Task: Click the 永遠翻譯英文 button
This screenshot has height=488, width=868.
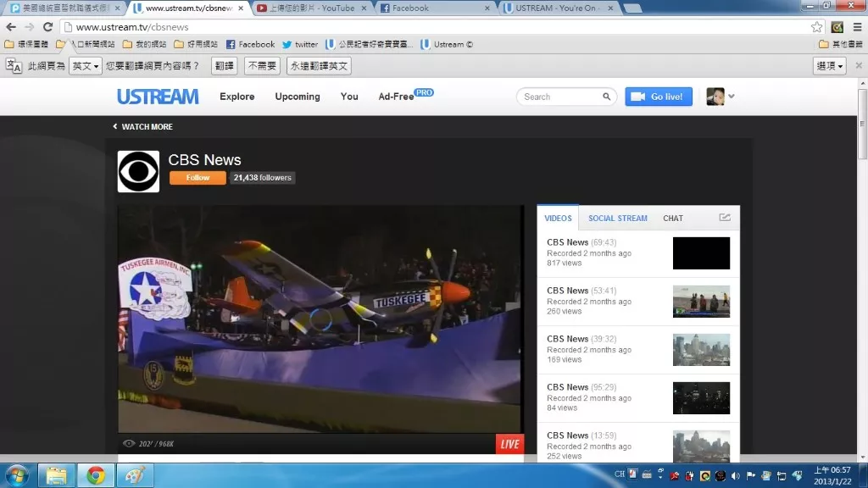Action: 319,66
